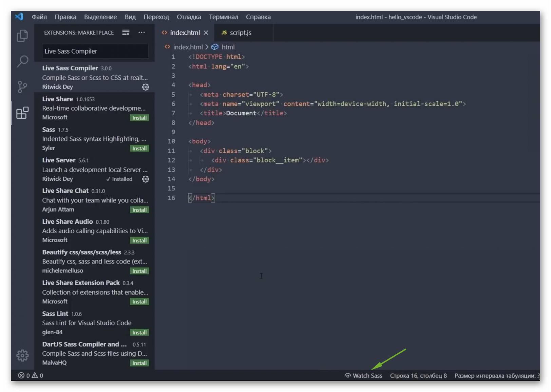This screenshot has height=392, width=551.
Task: Open the Explorer view in activity bar
Action: [22, 36]
